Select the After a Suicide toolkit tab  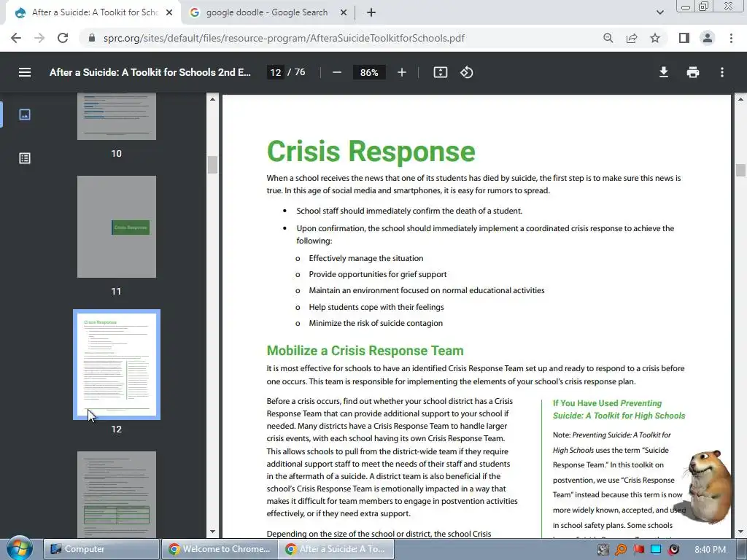93,13
